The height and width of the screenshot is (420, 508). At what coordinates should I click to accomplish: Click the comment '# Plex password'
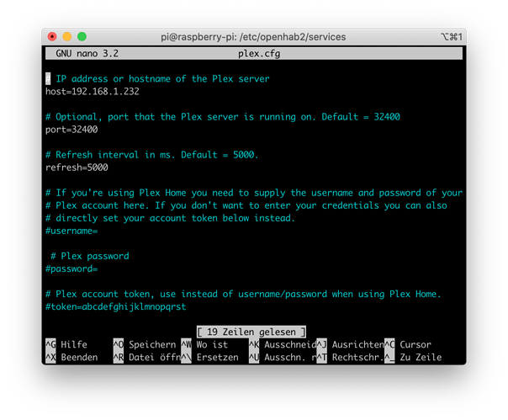pyautogui.click(x=90, y=256)
